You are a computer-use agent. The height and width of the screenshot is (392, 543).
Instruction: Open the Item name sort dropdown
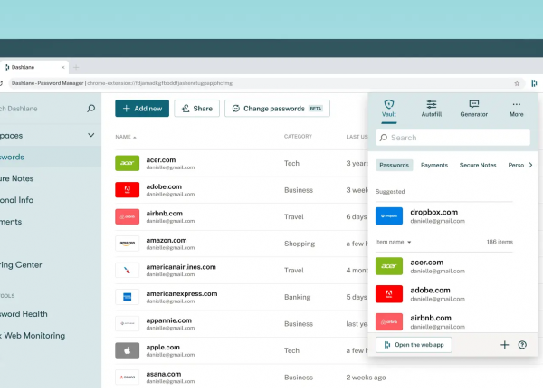393,242
